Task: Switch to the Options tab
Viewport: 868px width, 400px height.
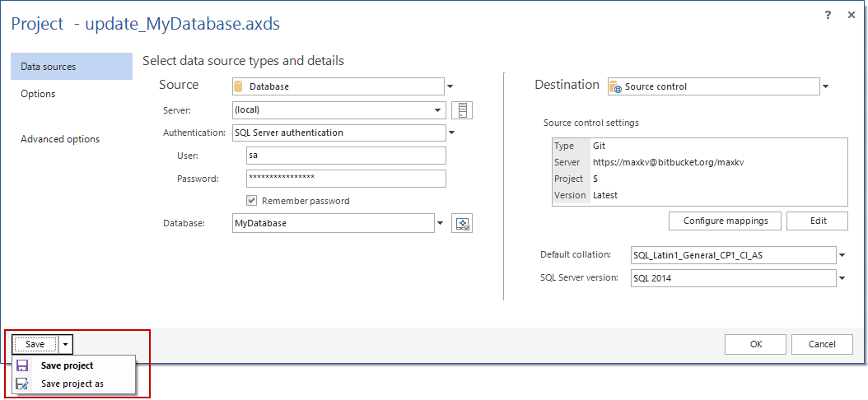Action: click(38, 94)
